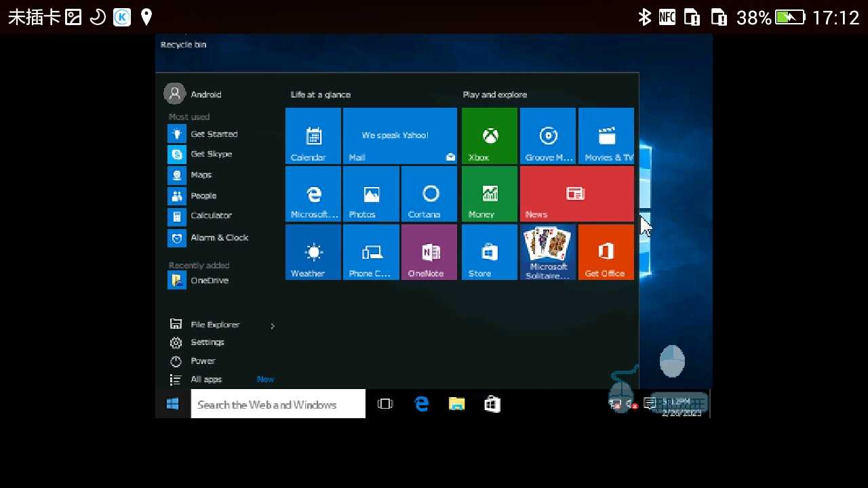This screenshot has height=488, width=868.
Task: Launch Edge from the taskbar
Action: click(x=422, y=404)
